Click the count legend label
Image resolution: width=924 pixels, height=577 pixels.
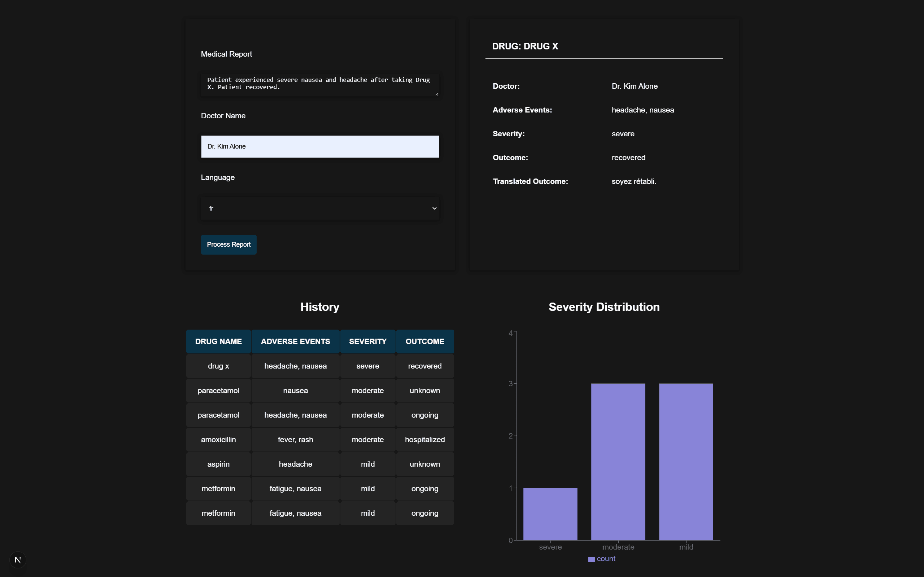pos(606,559)
